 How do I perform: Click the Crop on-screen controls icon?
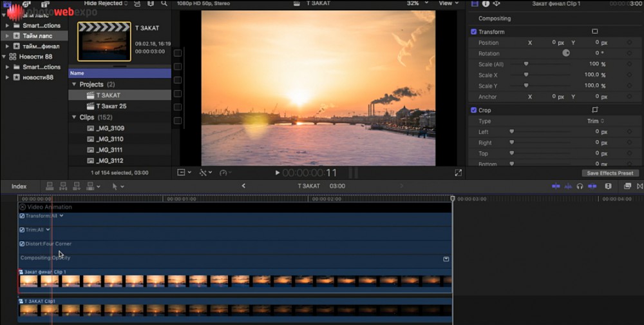(x=594, y=110)
